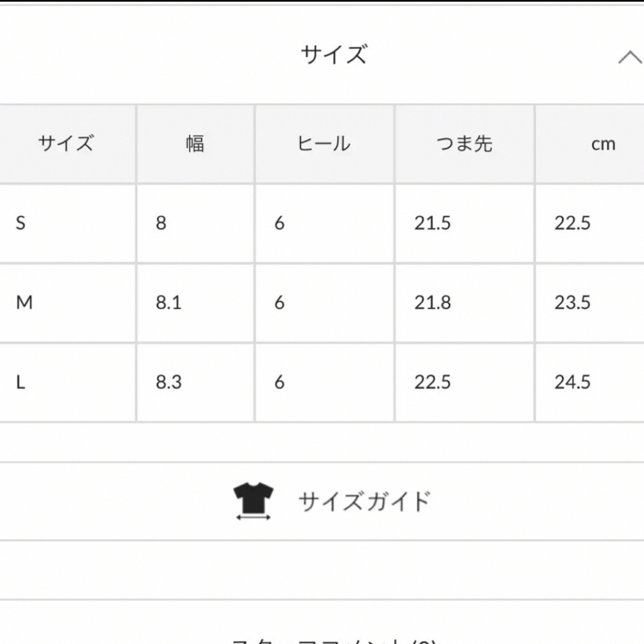Image resolution: width=644 pixels, height=644 pixels.
Task: Click the L size row label
Action: (20, 382)
